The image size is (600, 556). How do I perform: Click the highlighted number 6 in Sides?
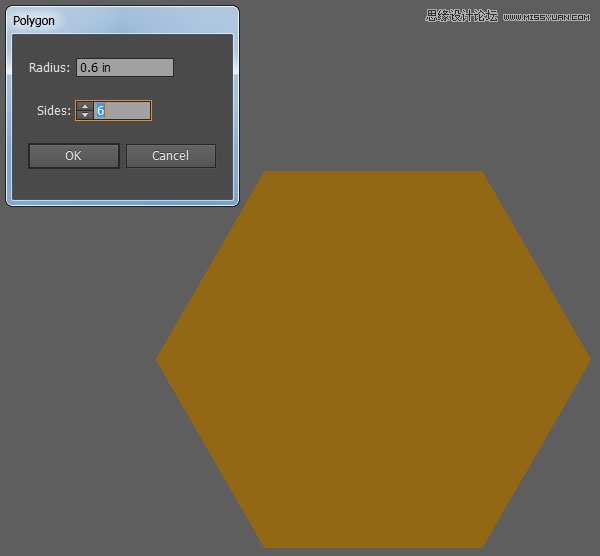pos(101,110)
